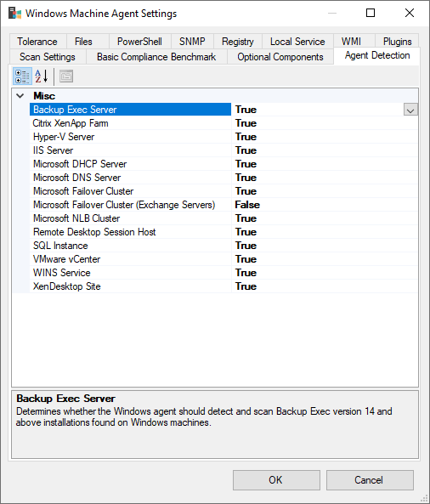
Task: Click the True value for Remote Desktop Session Host
Action: point(246,232)
